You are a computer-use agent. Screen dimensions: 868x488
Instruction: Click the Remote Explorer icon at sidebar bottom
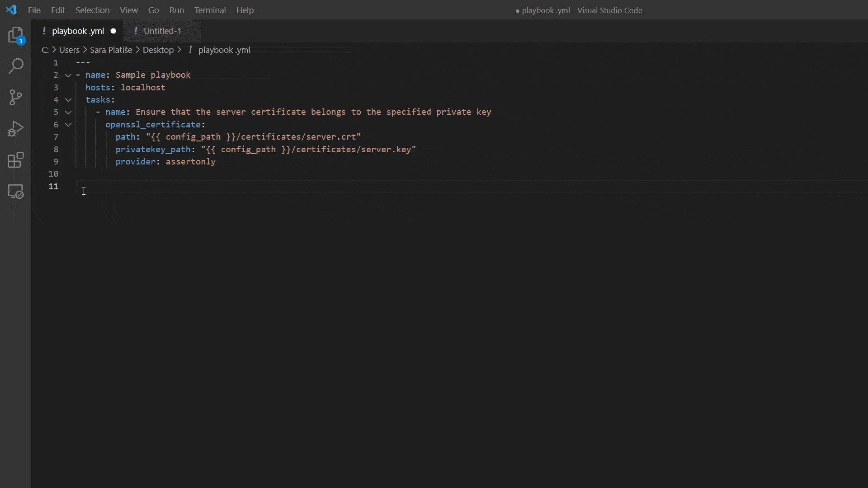click(x=16, y=191)
